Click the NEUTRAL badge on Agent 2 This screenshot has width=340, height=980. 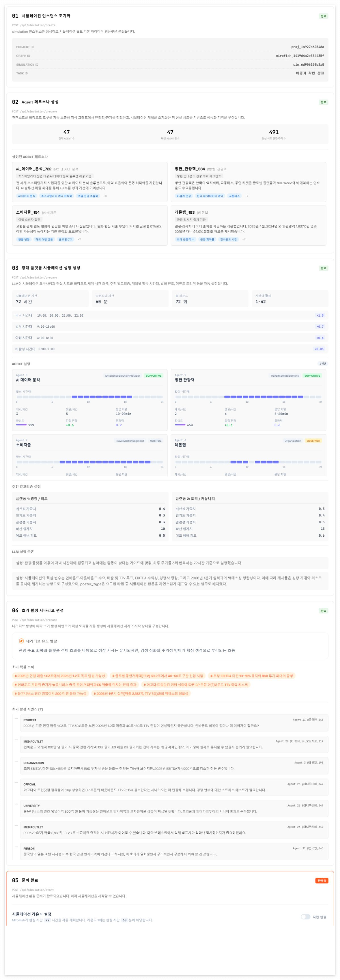pos(155,441)
